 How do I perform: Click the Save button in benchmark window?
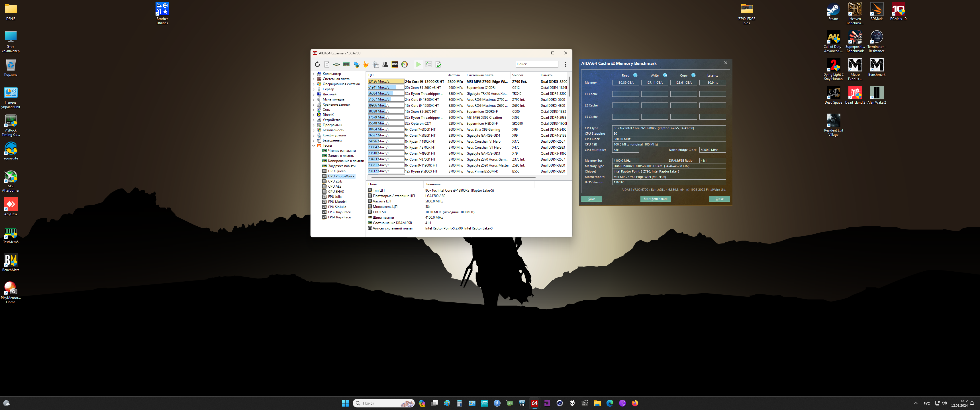(x=591, y=199)
